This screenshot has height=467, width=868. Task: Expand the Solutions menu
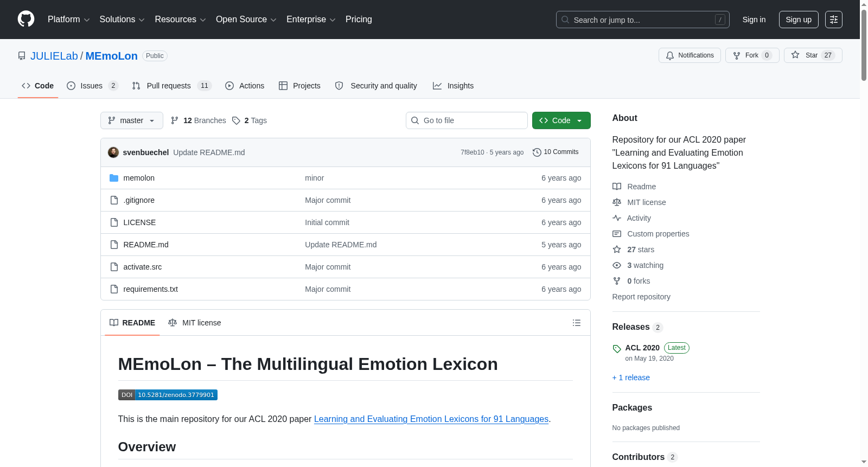click(122, 20)
